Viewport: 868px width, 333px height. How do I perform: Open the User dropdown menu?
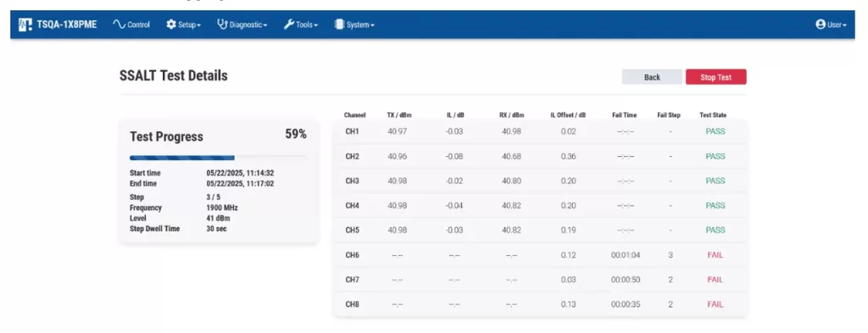click(832, 25)
